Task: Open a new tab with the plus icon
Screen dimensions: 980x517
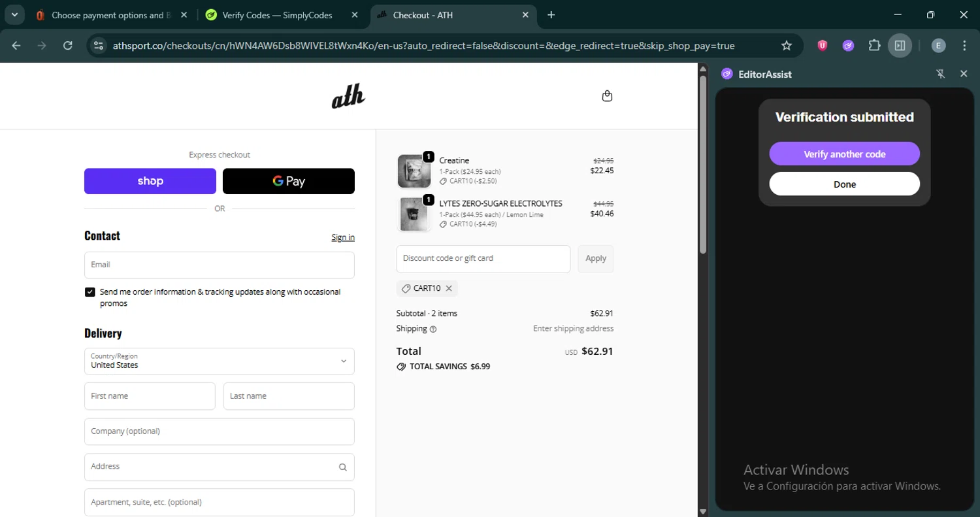Action: pyautogui.click(x=551, y=15)
